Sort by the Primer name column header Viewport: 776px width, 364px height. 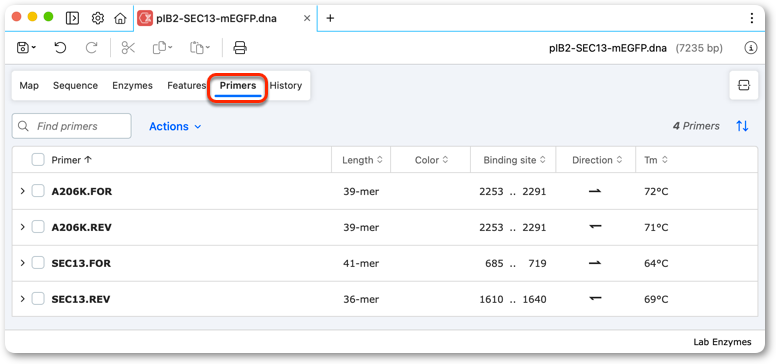click(72, 160)
